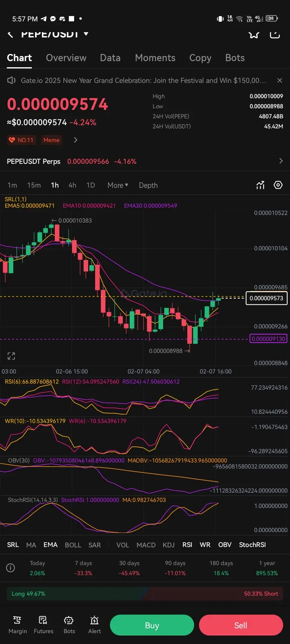Select the 4h timeframe
The width and height of the screenshot is (290, 644).
[72, 185]
